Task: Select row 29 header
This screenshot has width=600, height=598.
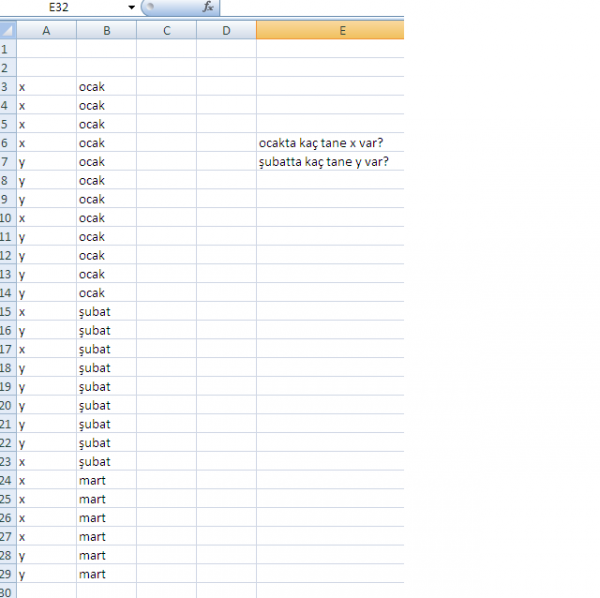Action: [x=8, y=574]
